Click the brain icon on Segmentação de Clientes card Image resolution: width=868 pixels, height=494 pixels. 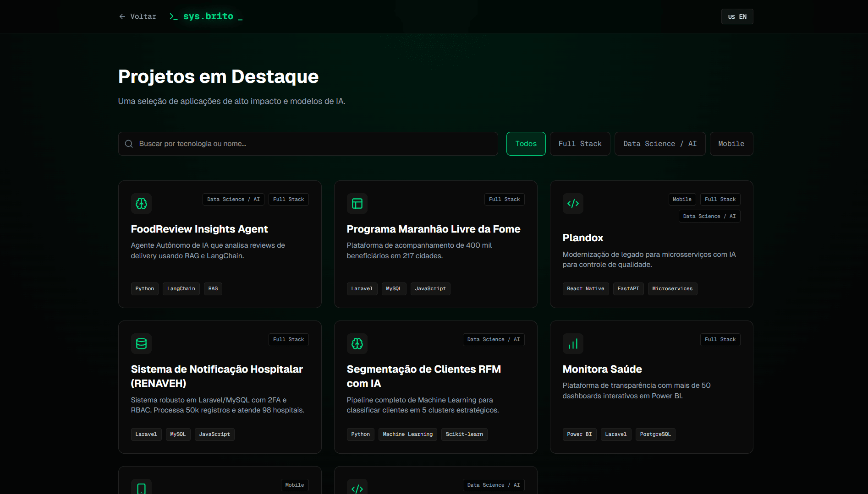click(x=357, y=343)
